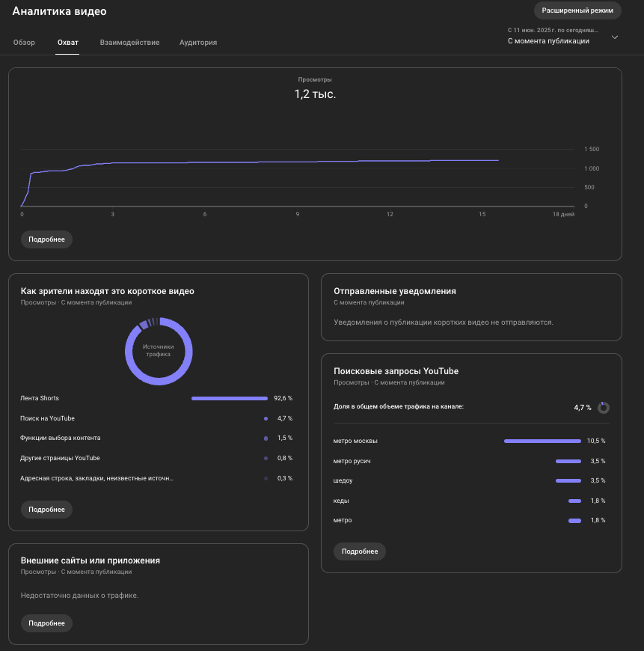644x651 pixels.
Task: Switch to the Обзор tab
Action: [24, 43]
